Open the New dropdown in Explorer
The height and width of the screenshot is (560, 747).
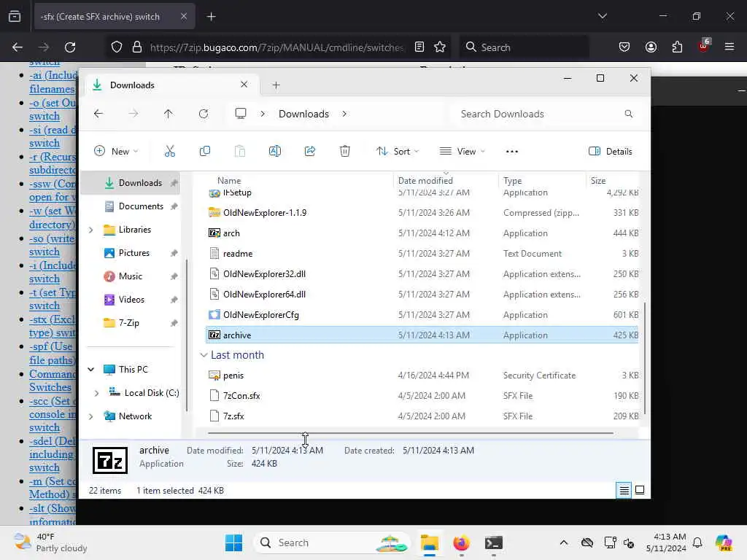coord(116,152)
